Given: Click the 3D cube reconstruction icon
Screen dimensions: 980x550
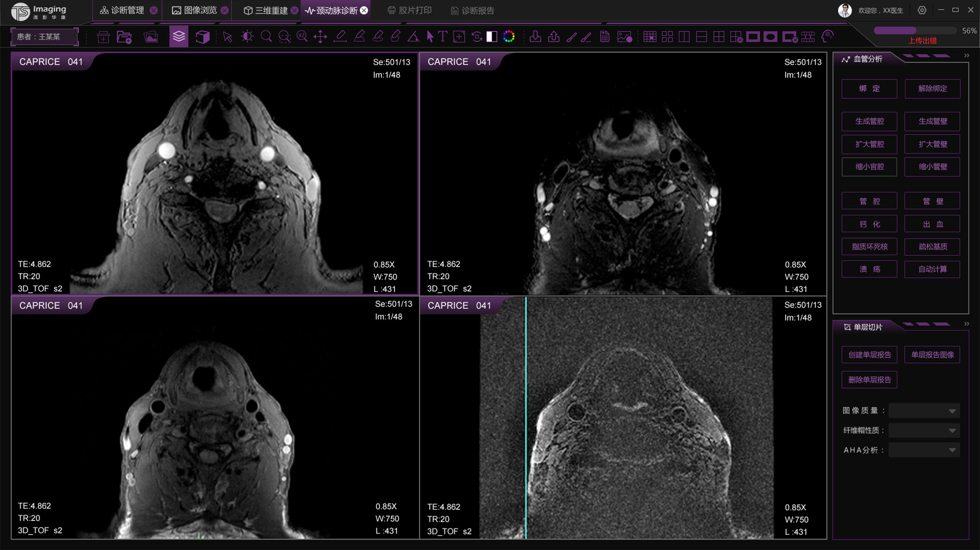Looking at the screenshot, I should 203,36.
